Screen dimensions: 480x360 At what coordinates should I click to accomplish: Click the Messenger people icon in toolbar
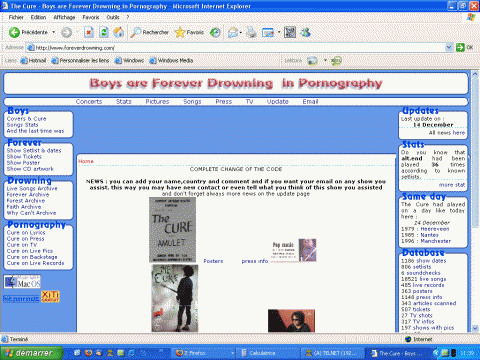[305, 32]
